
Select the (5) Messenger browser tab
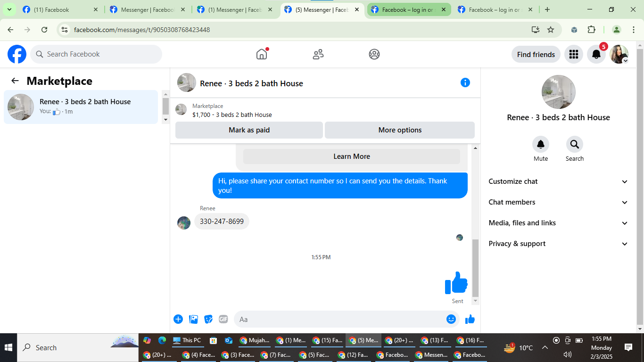[322, 9]
